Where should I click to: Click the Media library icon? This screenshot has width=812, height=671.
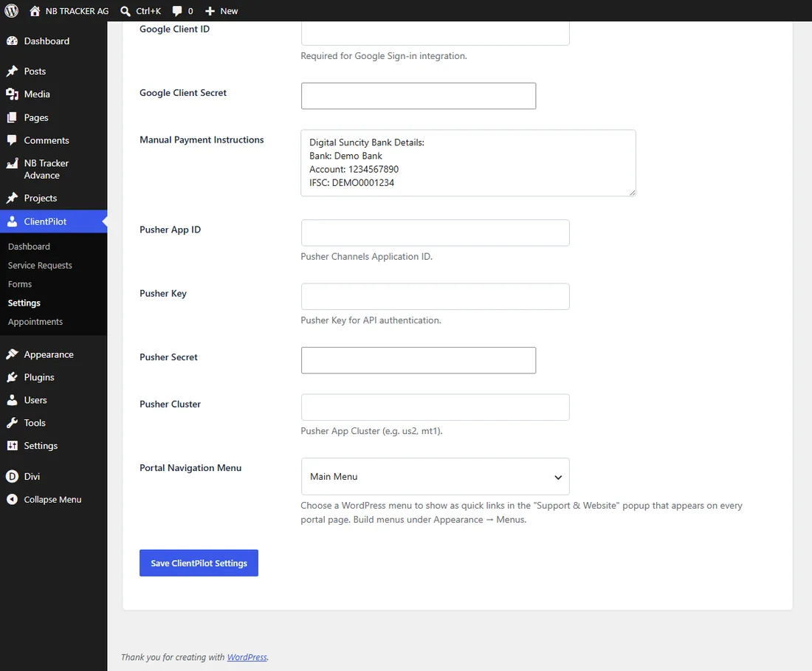click(13, 94)
